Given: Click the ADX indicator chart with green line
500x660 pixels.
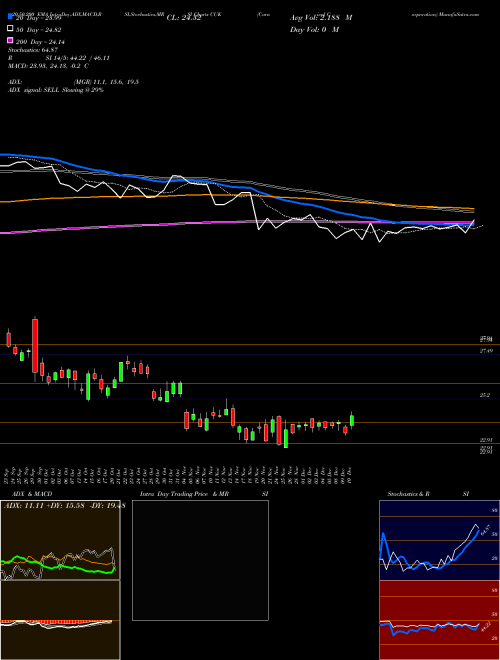Looking at the screenshot, I should pos(60,540).
